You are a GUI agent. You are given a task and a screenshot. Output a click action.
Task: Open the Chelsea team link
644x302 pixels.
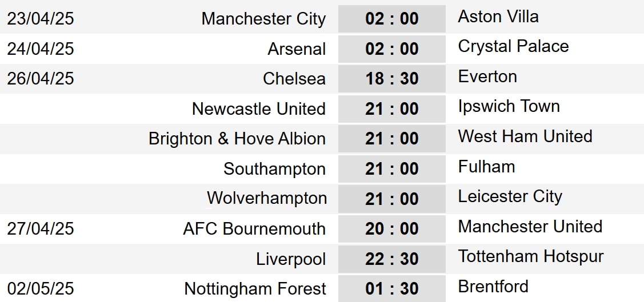pyautogui.click(x=294, y=79)
